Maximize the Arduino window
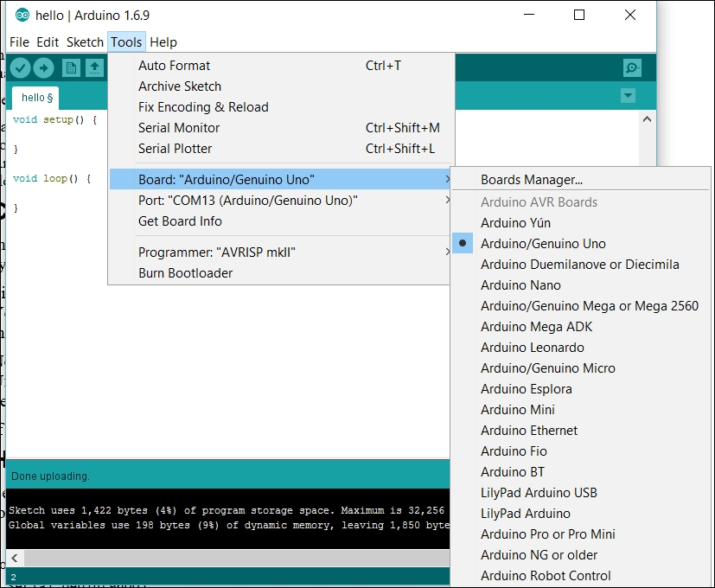Screen dimensions: 715x588 pos(579,15)
